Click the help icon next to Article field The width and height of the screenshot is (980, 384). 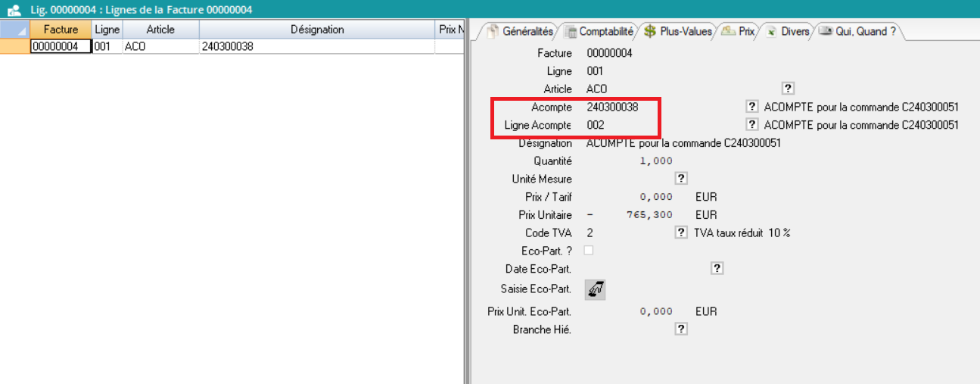pos(787,89)
